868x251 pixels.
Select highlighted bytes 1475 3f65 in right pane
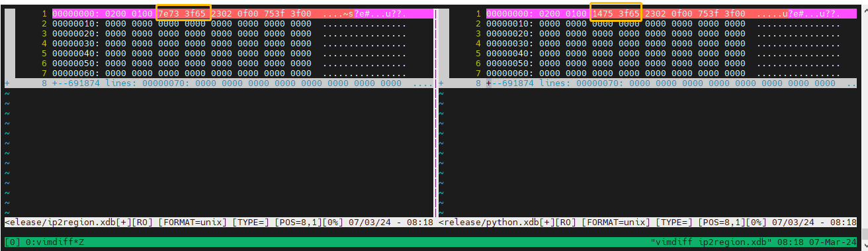click(616, 13)
